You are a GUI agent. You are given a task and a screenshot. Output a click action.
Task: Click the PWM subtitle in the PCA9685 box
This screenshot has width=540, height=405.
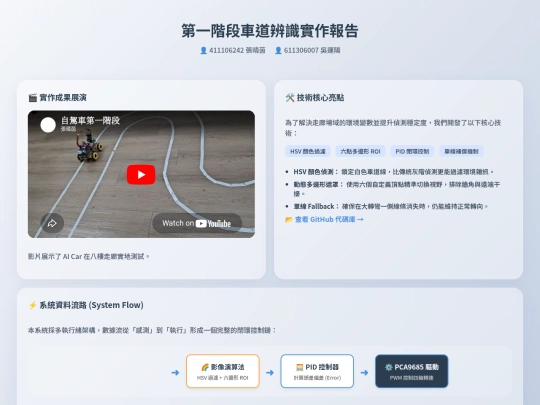click(412, 378)
